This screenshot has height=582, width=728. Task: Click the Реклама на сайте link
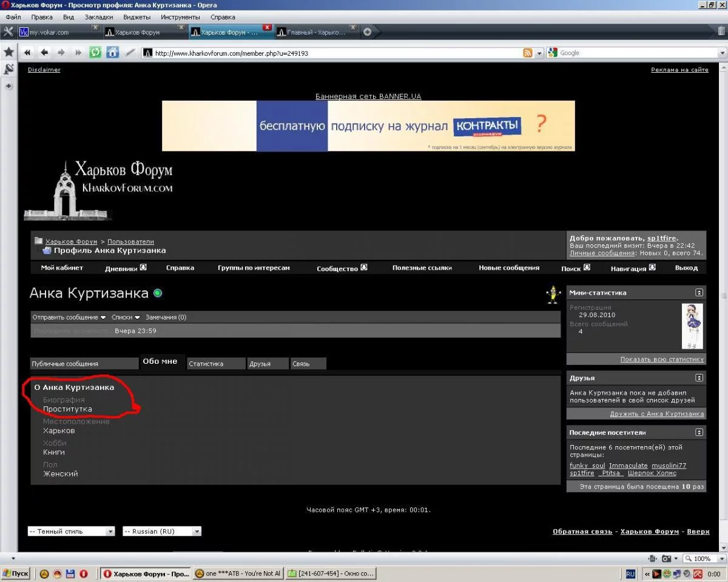(x=679, y=70)
